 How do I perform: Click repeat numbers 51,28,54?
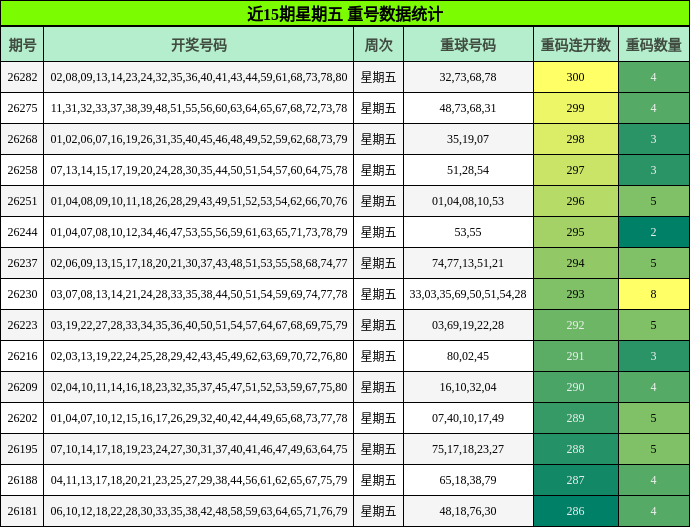pyautogui.click(x=468, y=170)
